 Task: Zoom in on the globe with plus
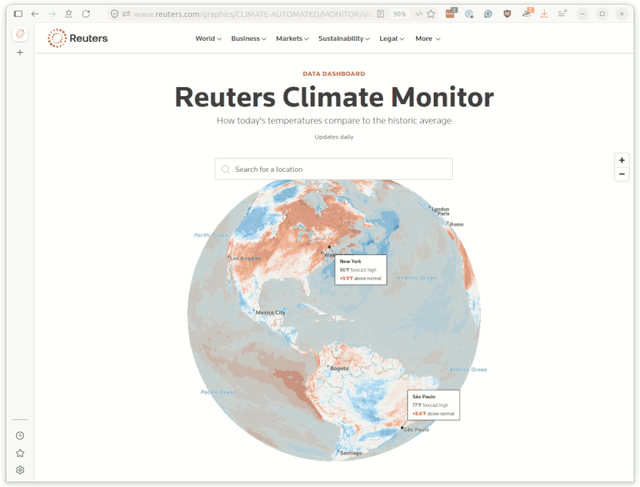622,160
